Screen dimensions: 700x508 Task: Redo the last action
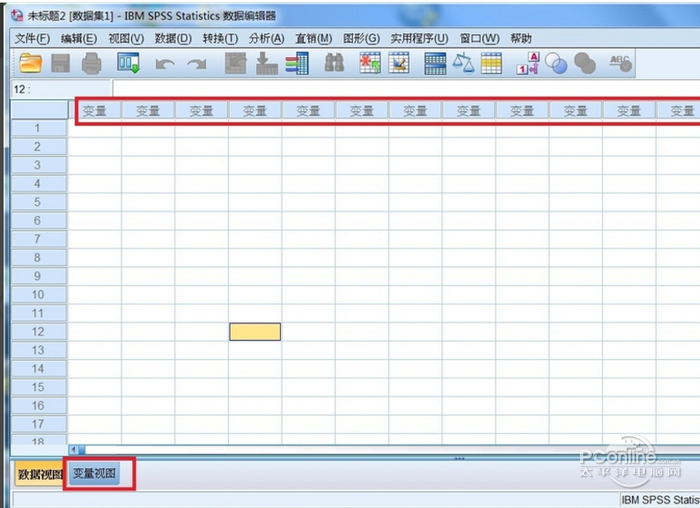click(196, 64)
